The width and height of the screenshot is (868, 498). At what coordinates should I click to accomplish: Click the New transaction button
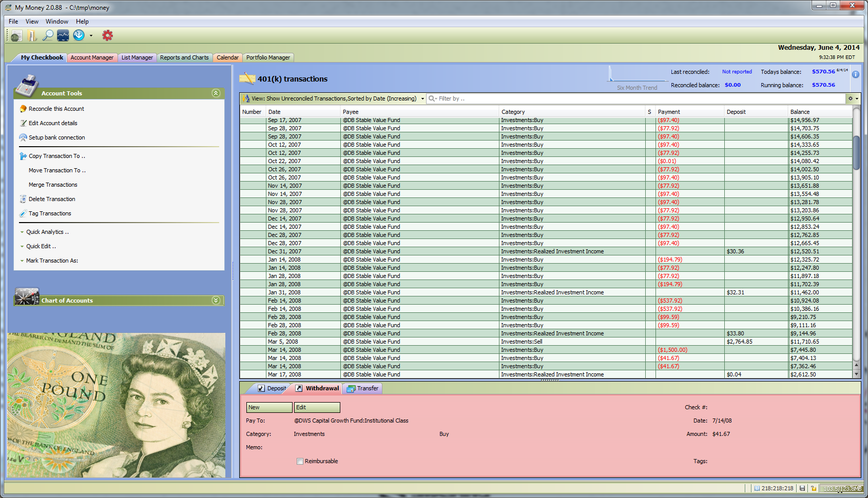point(269,407)
